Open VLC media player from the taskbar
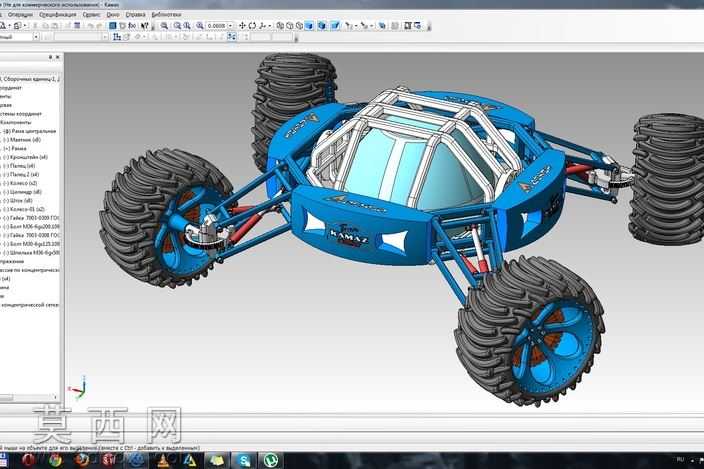The width and height of the screenshot is (704, 469). click(163, 460)
